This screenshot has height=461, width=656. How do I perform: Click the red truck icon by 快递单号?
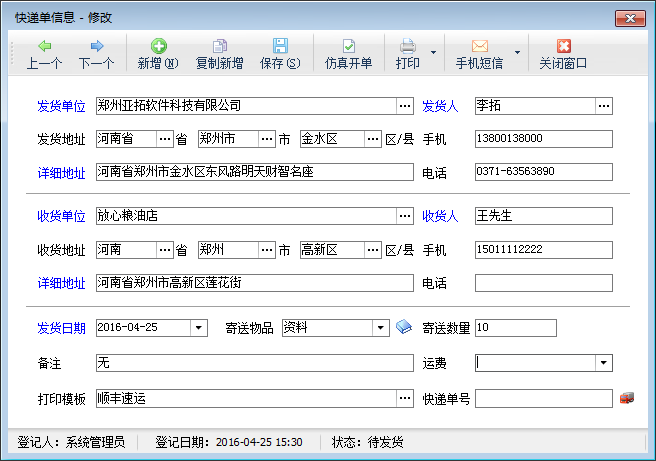[x=627, y=398]
